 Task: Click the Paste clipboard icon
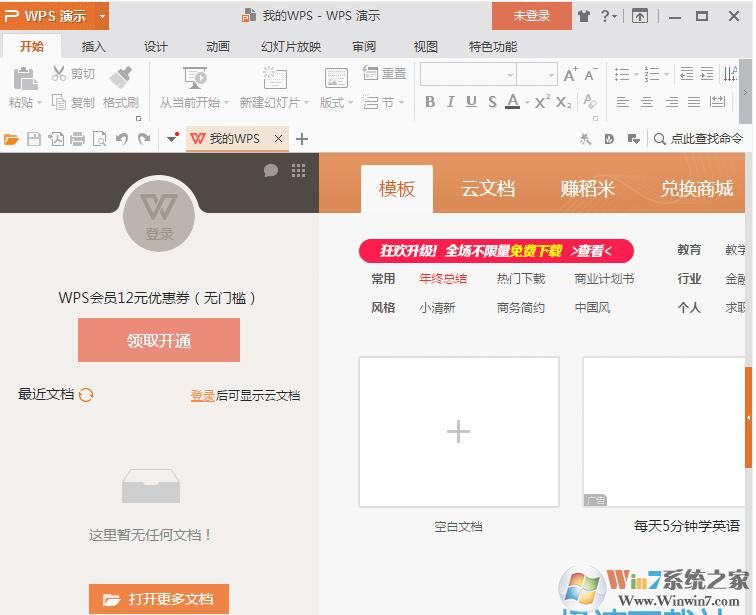tap(25, 79)
